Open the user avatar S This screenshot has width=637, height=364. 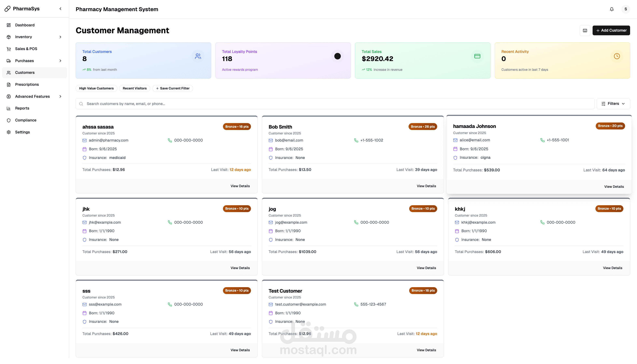[625, 9]
